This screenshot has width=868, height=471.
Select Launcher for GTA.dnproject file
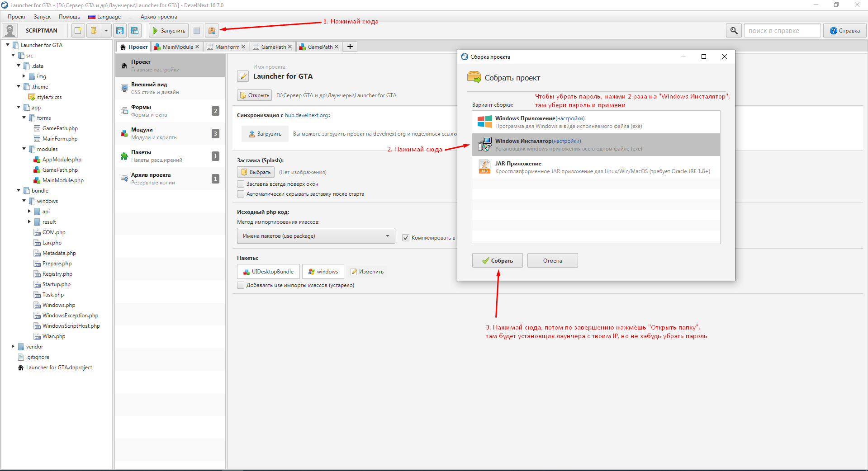coord(59,367)
